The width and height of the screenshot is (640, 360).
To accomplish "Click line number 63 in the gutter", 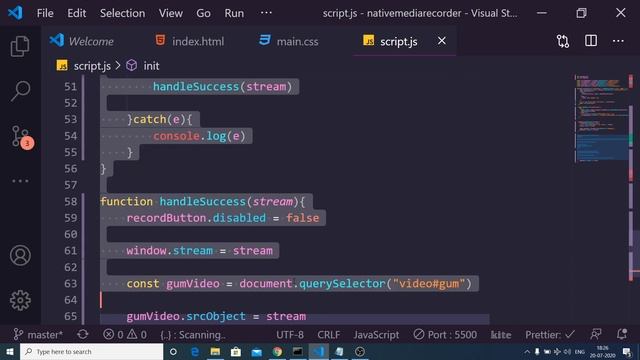I will [x=71, y=283].
